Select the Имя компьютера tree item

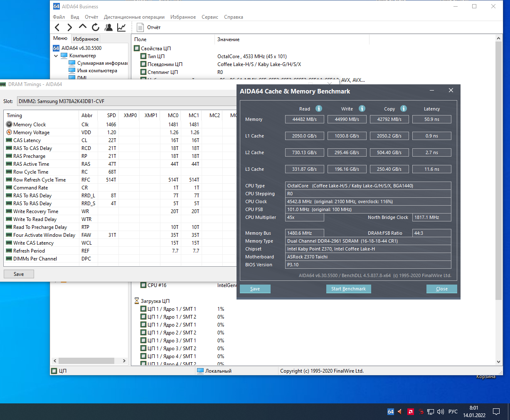click(x=97, y=71)
